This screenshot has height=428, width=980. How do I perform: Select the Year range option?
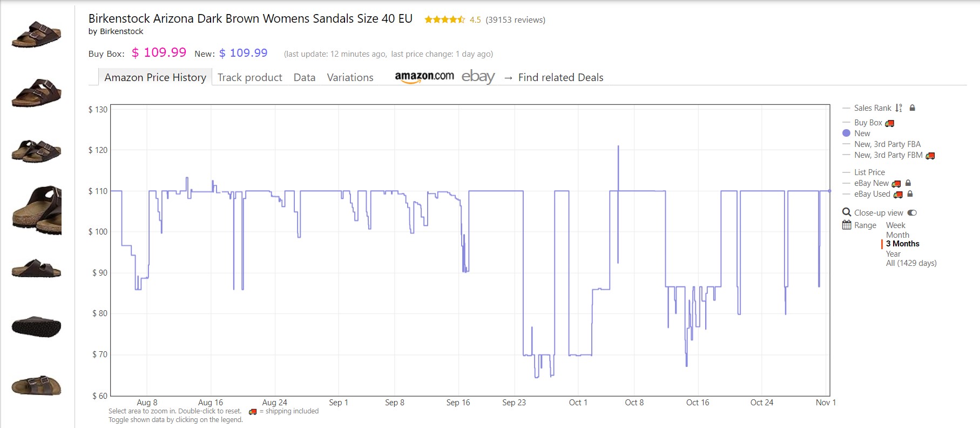[893, 254]
